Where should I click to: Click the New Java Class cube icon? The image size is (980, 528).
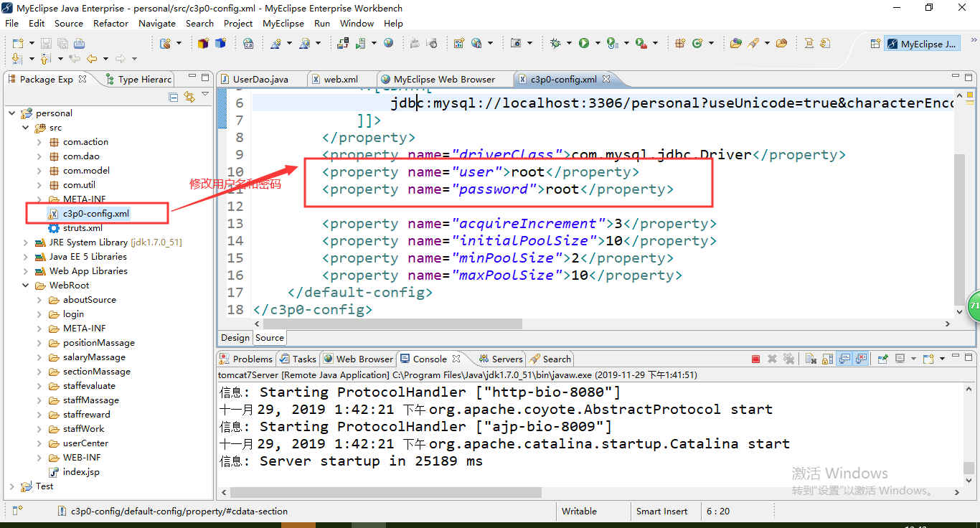220,43
